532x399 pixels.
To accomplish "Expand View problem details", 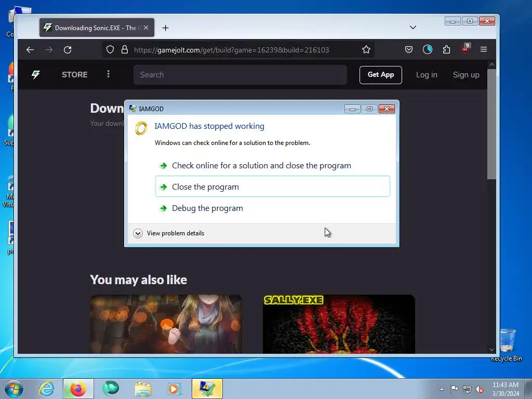I will pos(169,233).
